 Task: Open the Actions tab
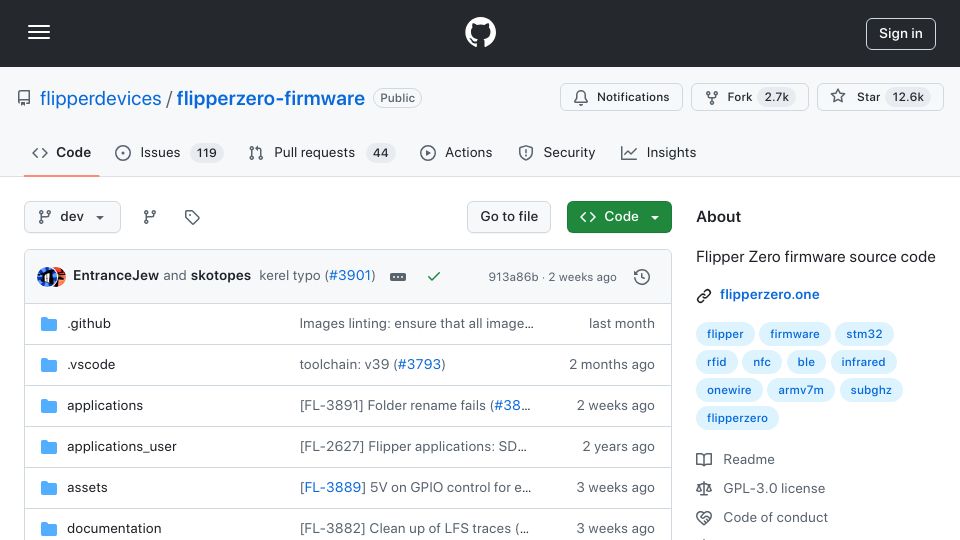(x=456, y=152)
